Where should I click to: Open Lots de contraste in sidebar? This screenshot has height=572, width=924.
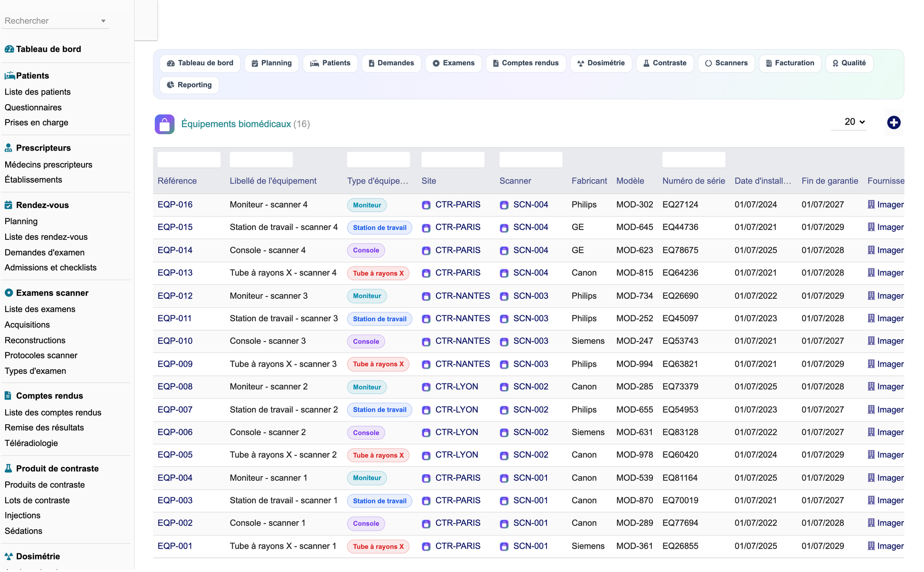click(37, 500)
